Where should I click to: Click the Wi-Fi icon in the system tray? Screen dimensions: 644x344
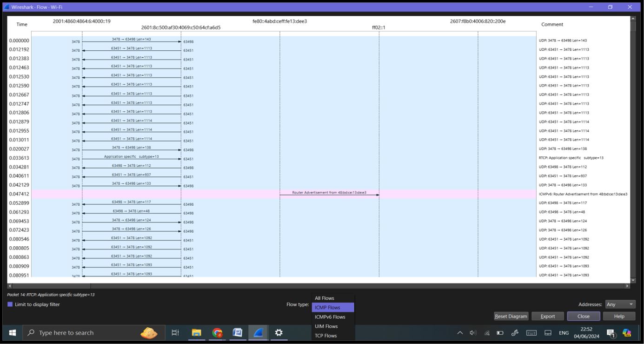pyautogui.click(x=486, y=332)
